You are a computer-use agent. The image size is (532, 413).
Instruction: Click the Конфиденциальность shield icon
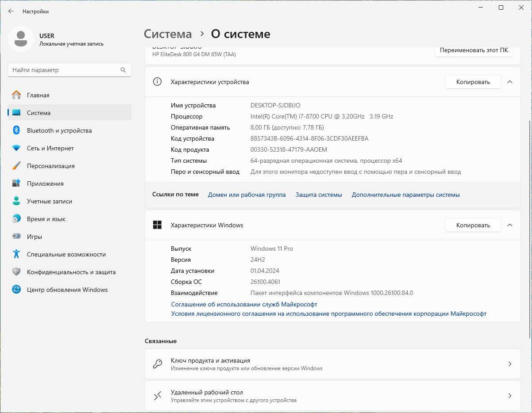click(x=16, y=272)
